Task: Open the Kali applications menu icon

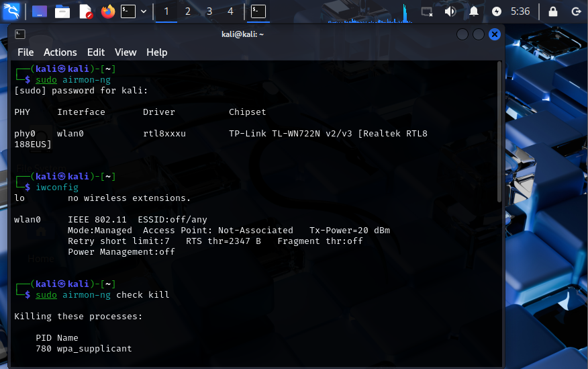Action: (11, 11)
